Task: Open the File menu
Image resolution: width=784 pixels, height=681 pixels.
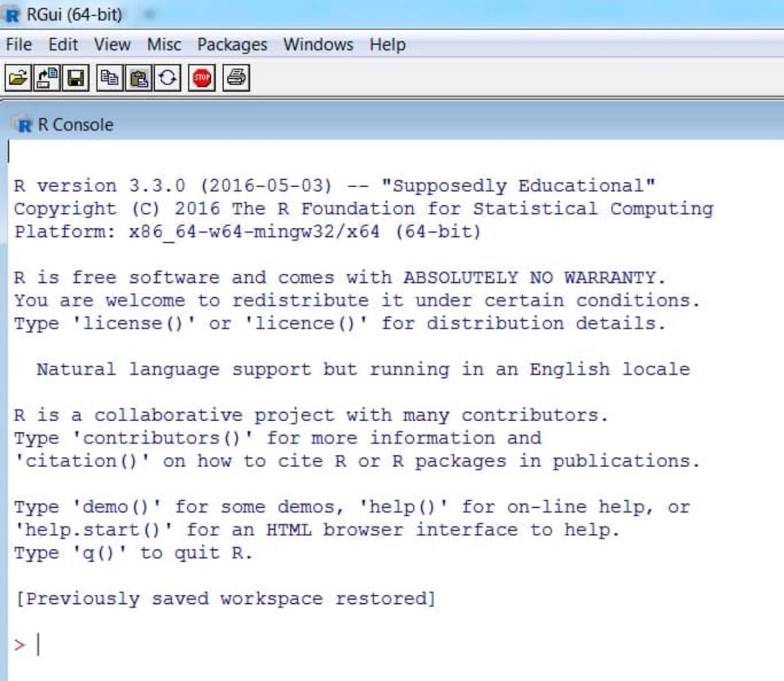Action: pos(19,44)
